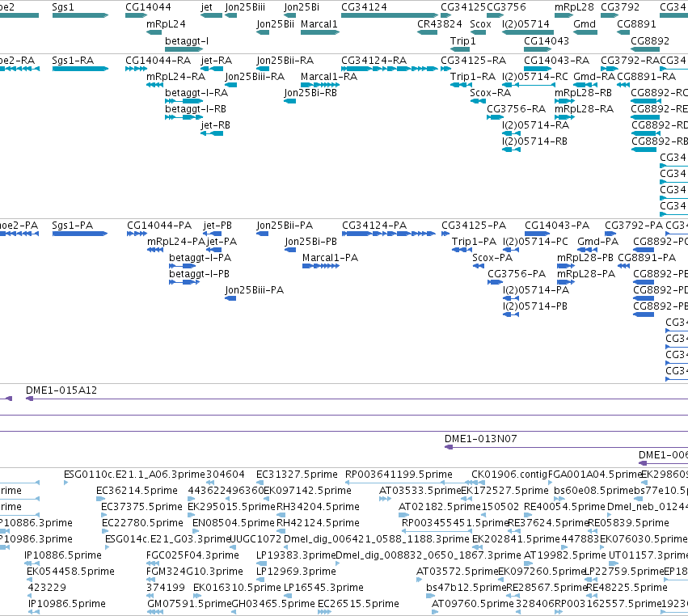
Task: Click the CG14044-RA transcript label
Action: tap(158, 60)
